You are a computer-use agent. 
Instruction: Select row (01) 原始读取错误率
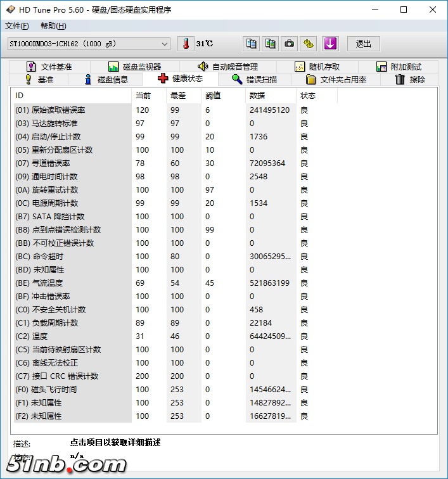[x=176, y=110]
